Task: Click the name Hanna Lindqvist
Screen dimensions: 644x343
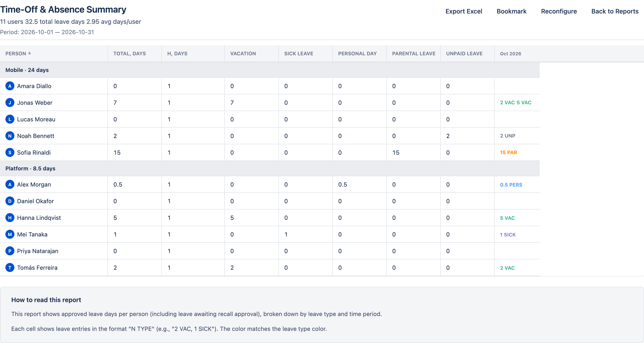Action: pos(39,218)
